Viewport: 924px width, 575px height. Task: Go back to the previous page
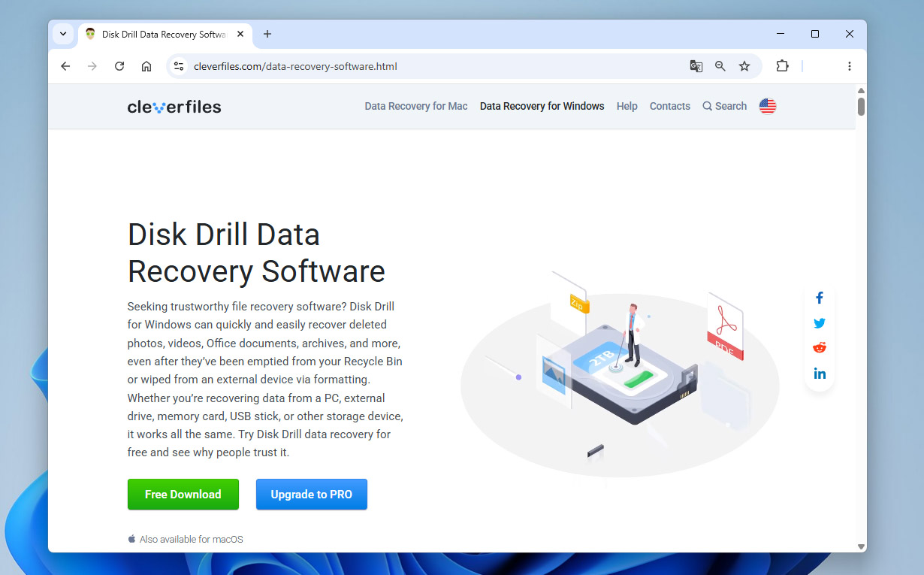tap(65, 66)
